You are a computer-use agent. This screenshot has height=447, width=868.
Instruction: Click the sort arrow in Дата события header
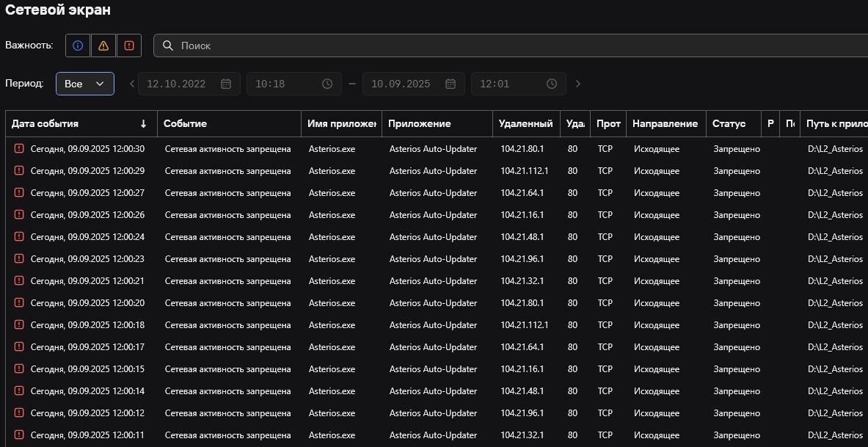tap(144, 124)
